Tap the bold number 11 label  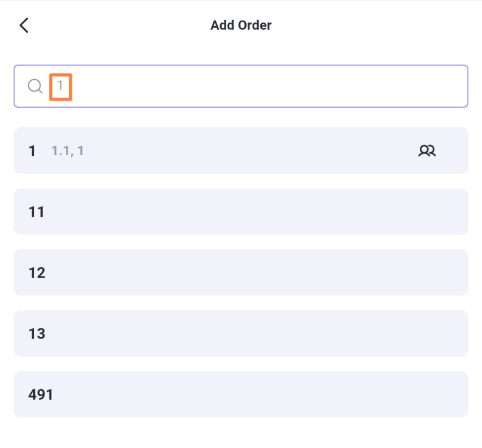coord(36,212)
